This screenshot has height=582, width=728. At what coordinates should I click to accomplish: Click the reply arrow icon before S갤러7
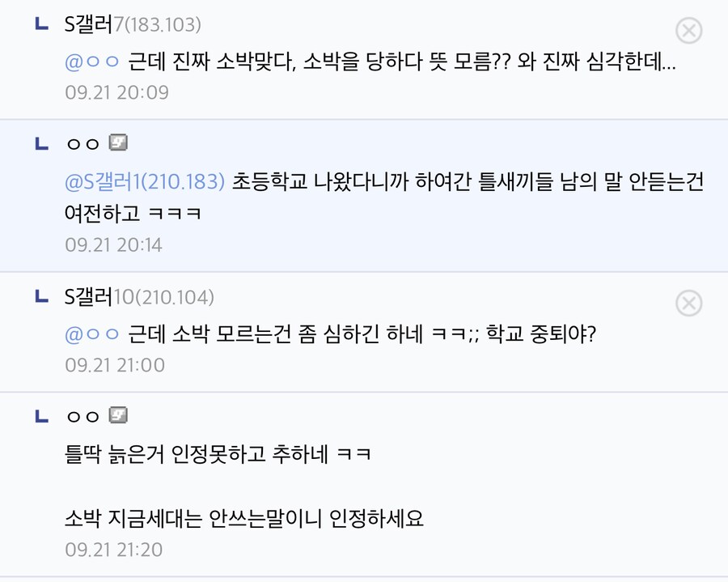pyautogui.click(x=42, y=26)
